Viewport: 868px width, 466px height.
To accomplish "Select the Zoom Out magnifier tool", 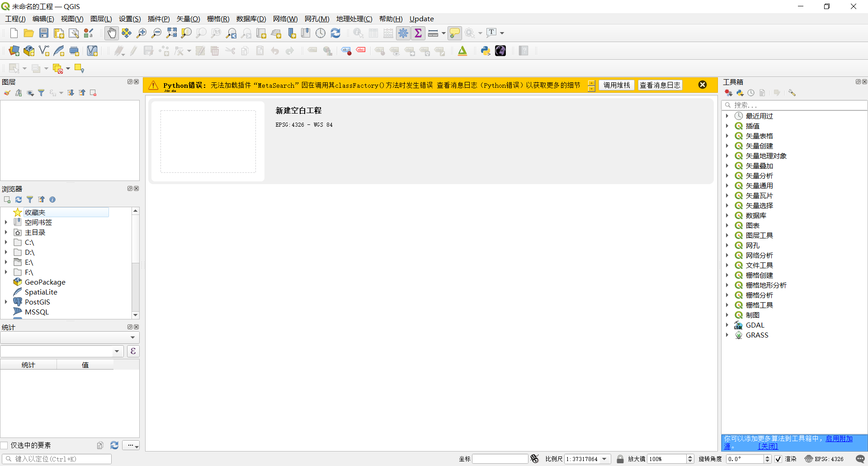I will pyautogui.click(x=156, y=33).
